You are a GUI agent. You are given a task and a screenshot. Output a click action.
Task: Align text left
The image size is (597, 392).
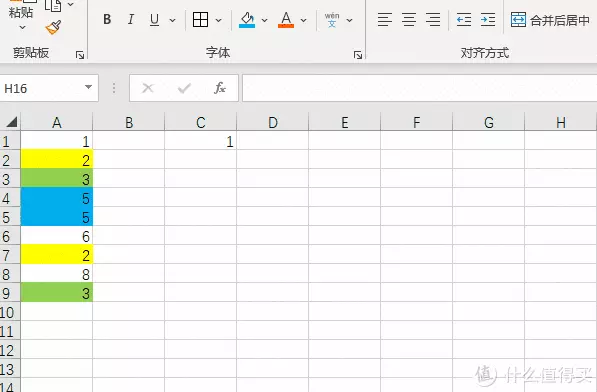(x=385, y=19)
